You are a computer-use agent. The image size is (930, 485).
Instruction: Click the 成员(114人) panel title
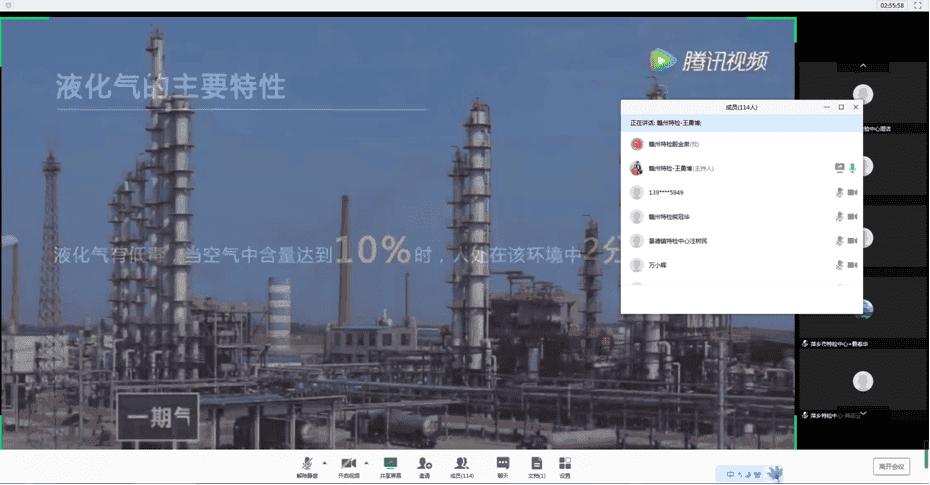pos(741,107)
